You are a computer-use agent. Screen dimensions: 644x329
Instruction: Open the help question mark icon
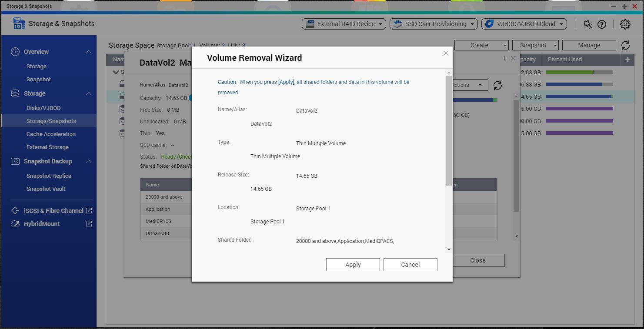pyautogui.click(x=602, y=24)
